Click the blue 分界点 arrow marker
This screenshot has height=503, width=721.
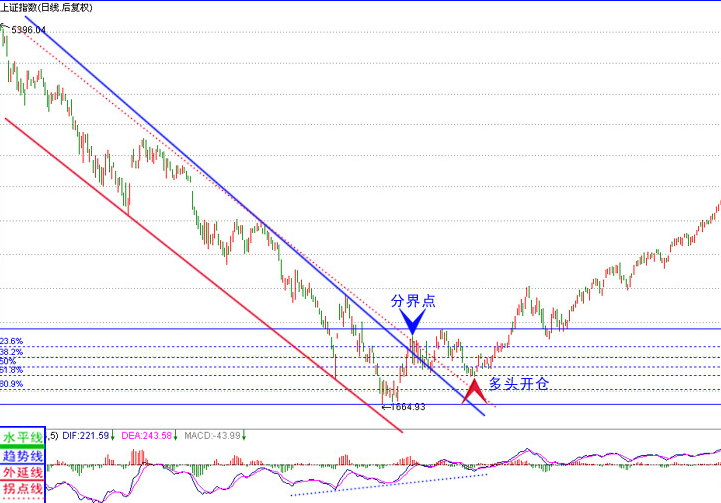pyautogui.click(x=413, y=322)
